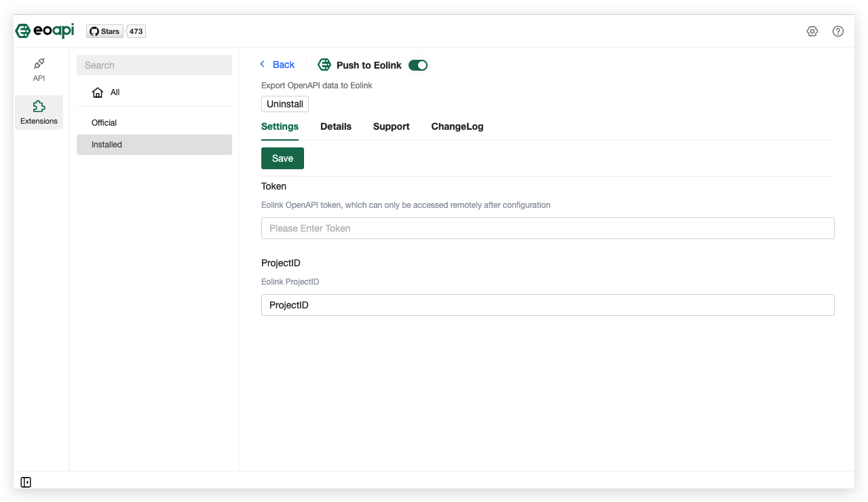Viewport: 868px width, 502px height.
Task: Switch to the Settings tab
Action: coord(280,127)
